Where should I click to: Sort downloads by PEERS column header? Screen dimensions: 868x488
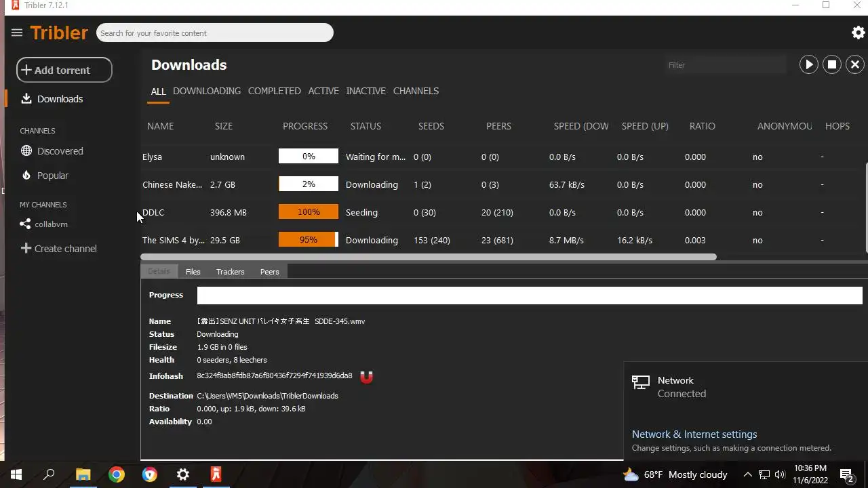click(498, 126)
